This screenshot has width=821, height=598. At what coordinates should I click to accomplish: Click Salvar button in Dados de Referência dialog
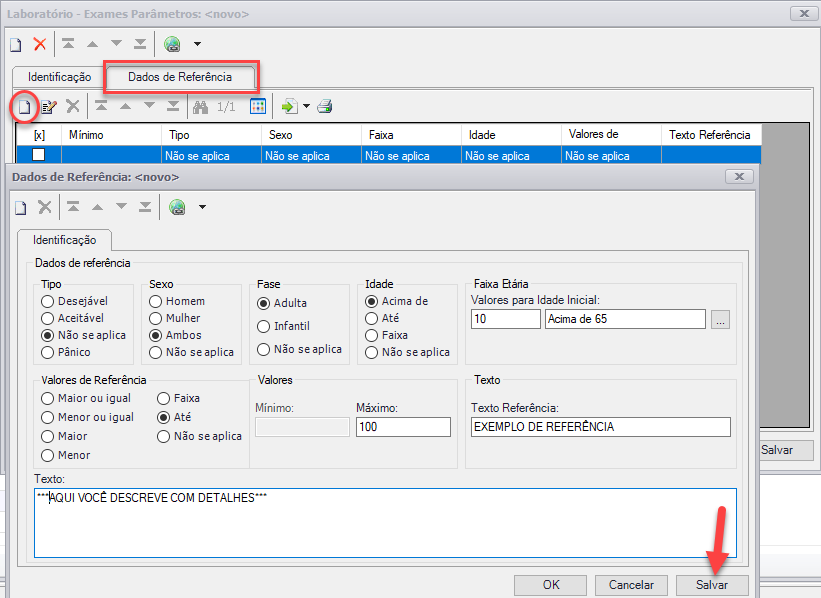tap(712, 585)
